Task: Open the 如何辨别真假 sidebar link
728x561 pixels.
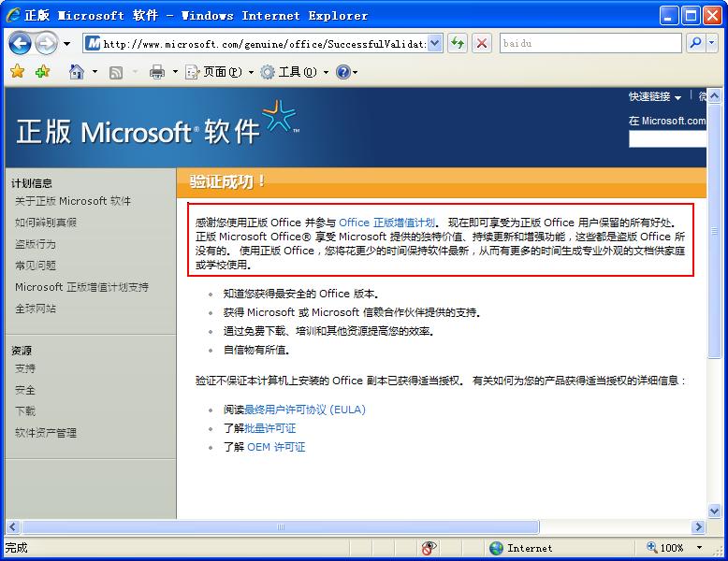Action: tap(46, 223)
